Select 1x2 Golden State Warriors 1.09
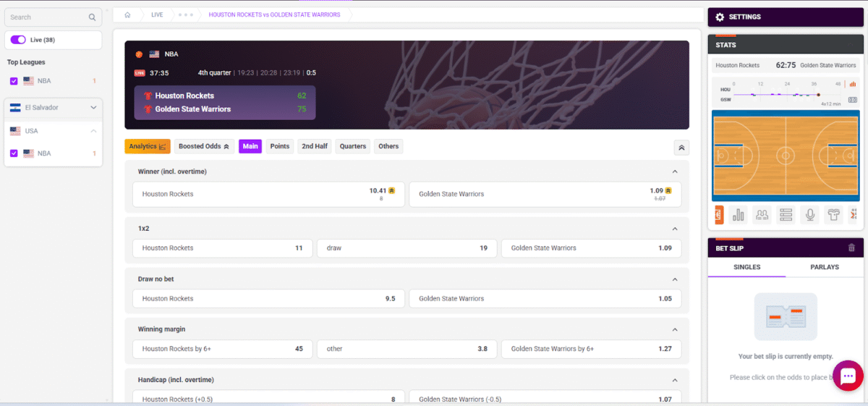This screenshot has height=406, width=868. (592, 248)
